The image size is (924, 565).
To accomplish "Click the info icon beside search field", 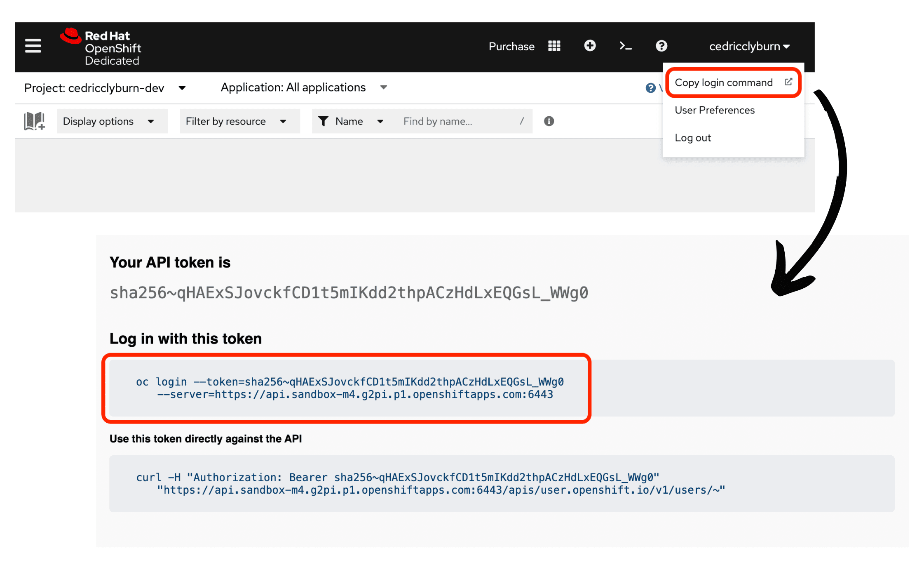I will coord(549,121).
